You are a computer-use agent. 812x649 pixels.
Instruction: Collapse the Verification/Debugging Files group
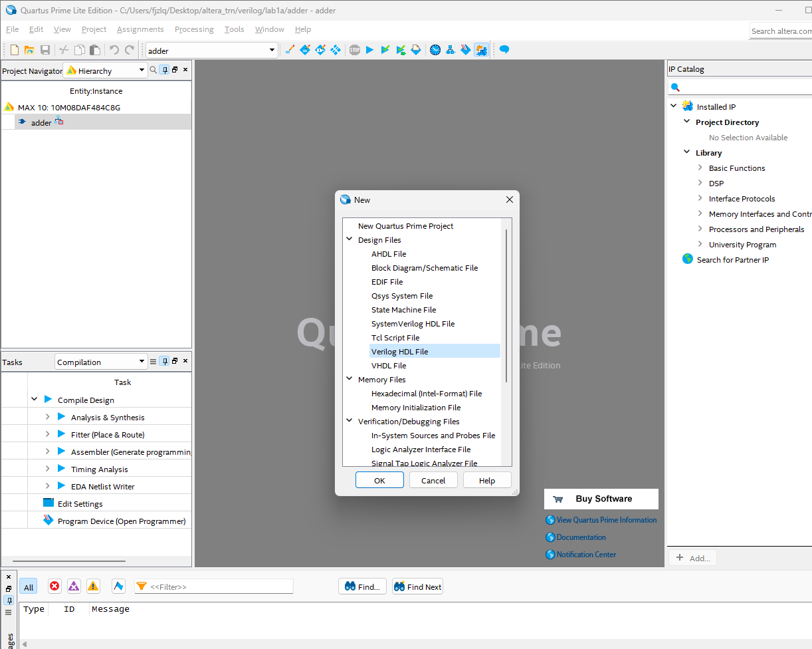click(350, 421)
